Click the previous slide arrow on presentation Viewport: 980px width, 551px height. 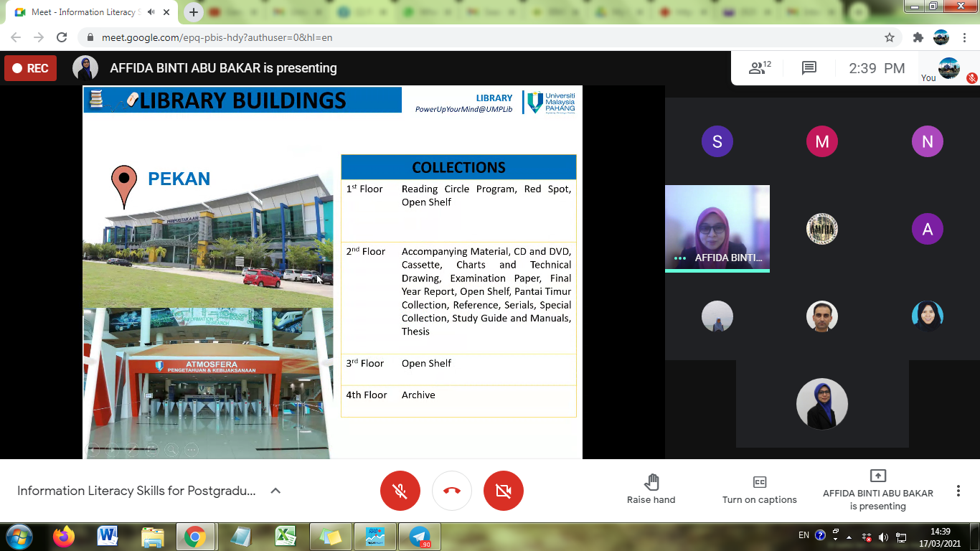(93, 450)
